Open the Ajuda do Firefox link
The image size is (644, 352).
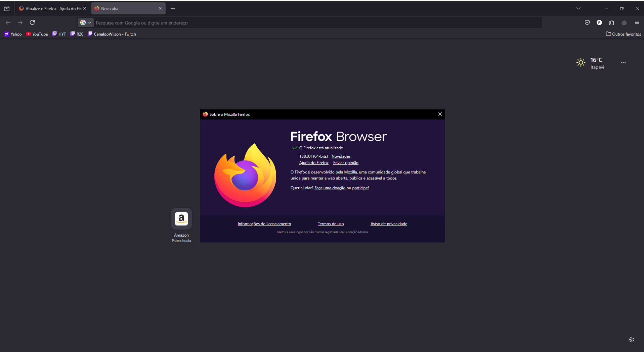point(314,163)
